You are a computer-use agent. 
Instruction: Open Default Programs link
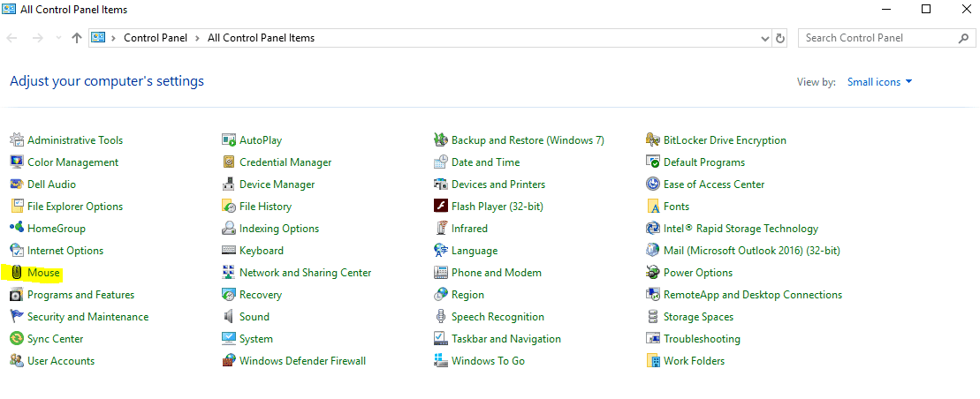(x=704, y=162)
